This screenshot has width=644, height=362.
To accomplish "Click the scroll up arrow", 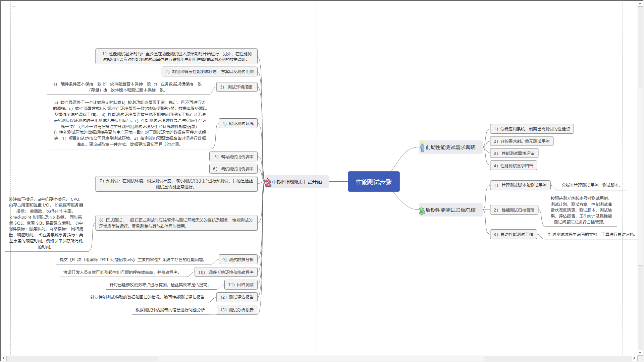I will tap(640, 3).
